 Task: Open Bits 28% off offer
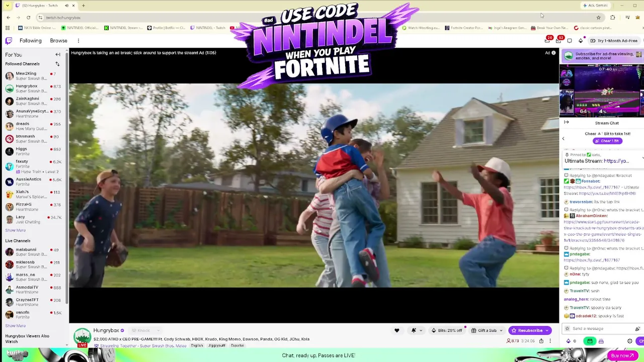pos(447,330)
